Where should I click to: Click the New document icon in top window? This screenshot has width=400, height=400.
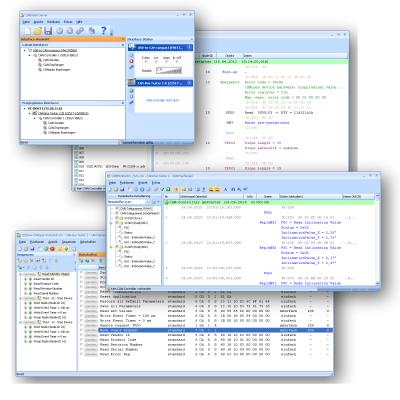coord(27,31)
